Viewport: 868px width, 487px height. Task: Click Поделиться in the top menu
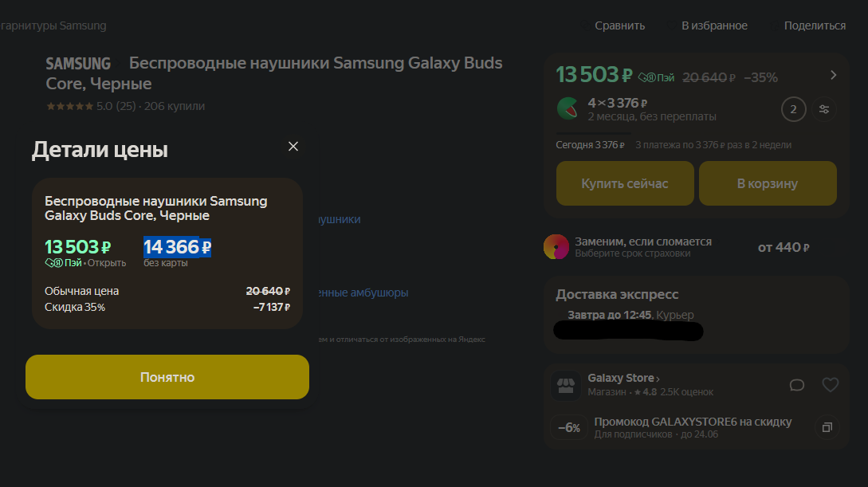pyautogui.click(x=815, y=26)
